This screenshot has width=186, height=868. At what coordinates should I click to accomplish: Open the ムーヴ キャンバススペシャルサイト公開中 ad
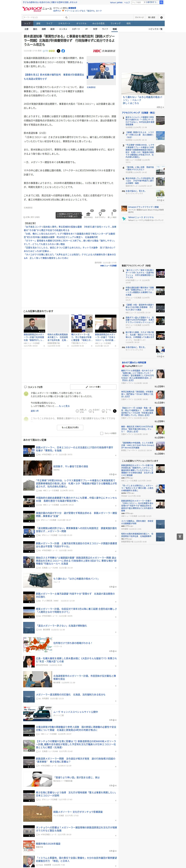click(x=70, y=713)
